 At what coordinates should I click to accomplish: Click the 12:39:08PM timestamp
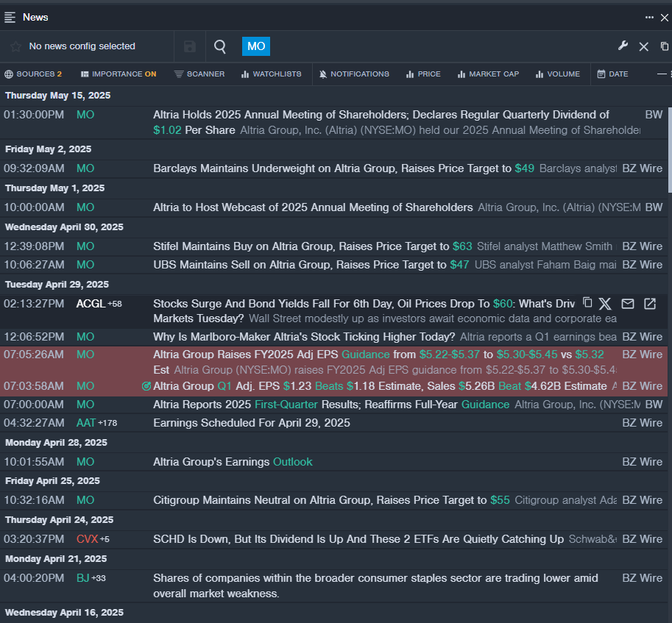pos(34,246)
